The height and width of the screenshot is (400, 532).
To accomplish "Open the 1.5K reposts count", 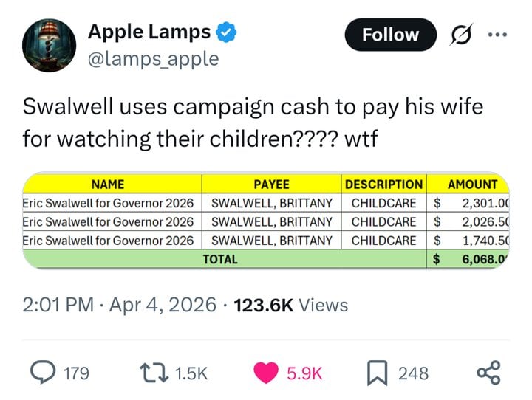I will 191,373.
